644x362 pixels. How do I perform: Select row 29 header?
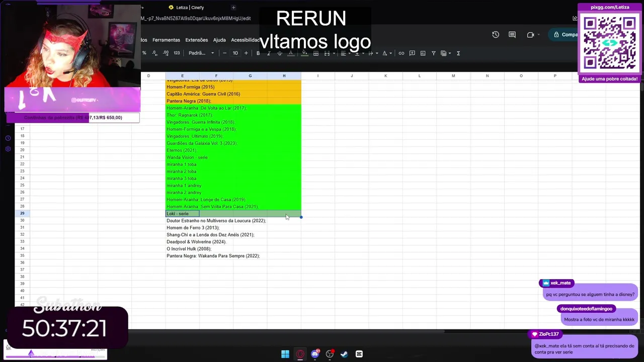[x=22, y=214]
